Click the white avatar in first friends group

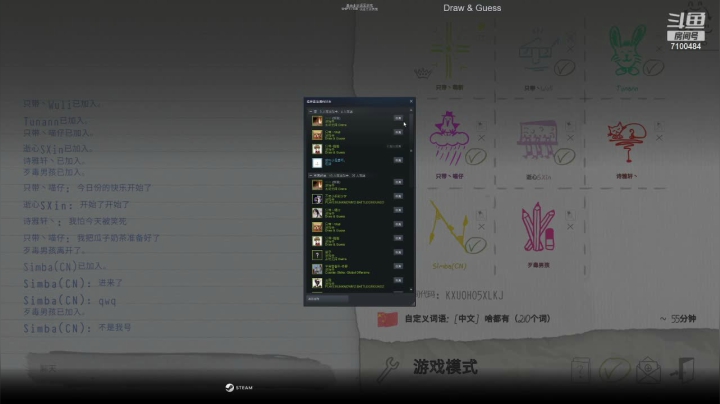point(317,163)
